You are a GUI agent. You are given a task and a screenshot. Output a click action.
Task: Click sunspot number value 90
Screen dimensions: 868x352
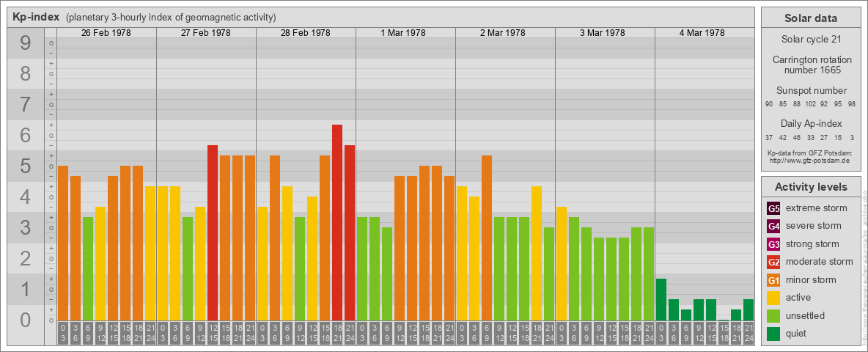click(769, 104)
